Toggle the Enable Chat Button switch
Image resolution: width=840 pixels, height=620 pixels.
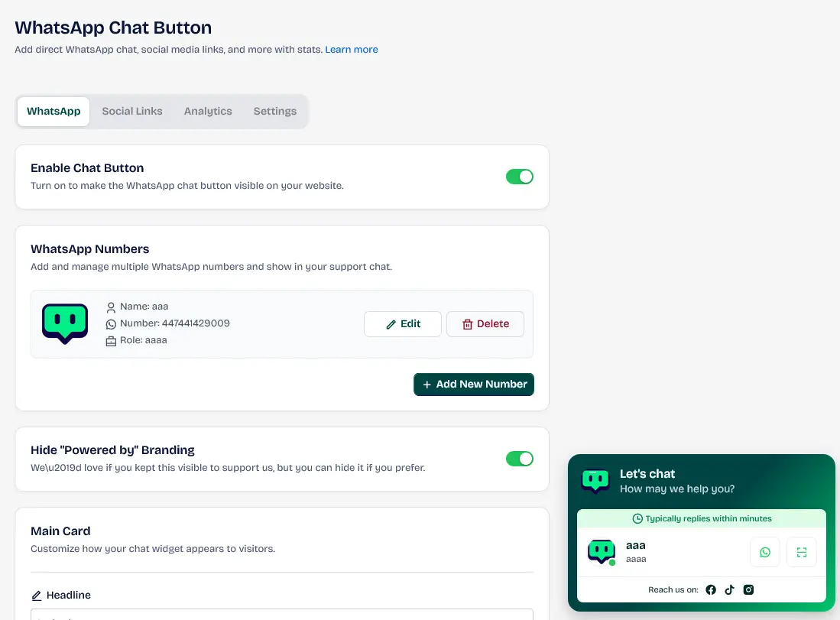[x=520, y=177]
